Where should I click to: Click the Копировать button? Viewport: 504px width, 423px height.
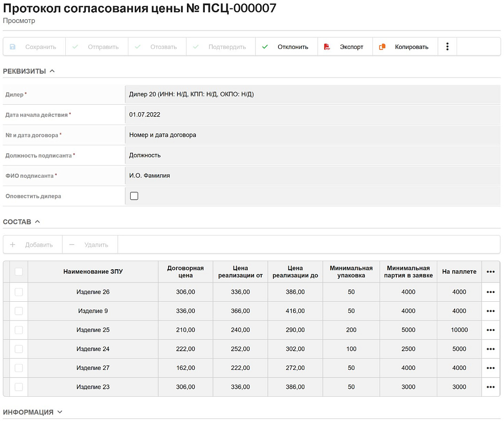tap(405, 47)
